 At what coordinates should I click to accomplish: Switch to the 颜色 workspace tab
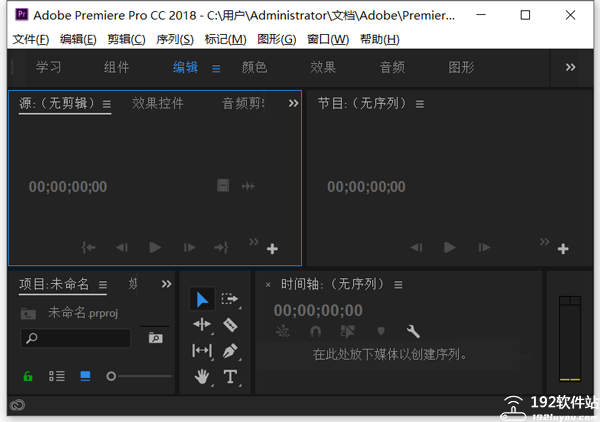pos(254,67)
